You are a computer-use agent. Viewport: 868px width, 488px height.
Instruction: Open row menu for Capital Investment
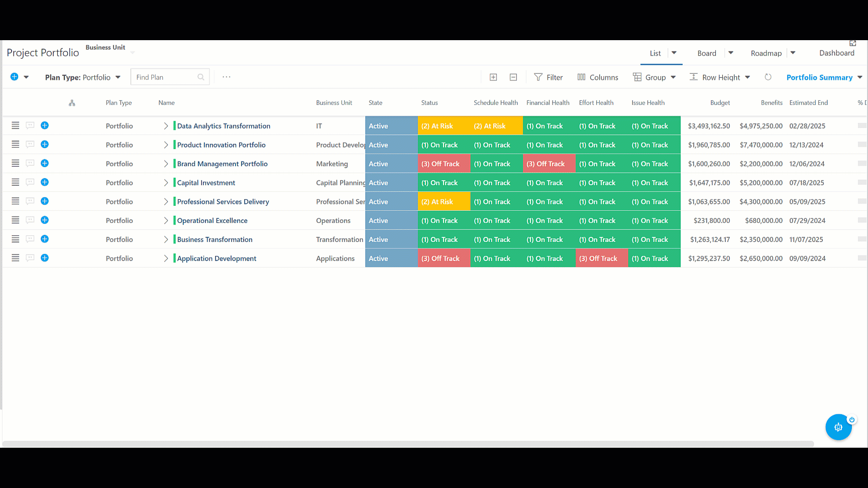coord(16,182)
